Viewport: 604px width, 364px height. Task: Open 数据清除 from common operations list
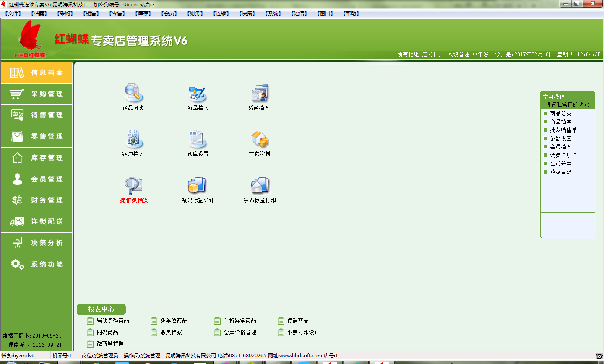(x=561, y=172)
